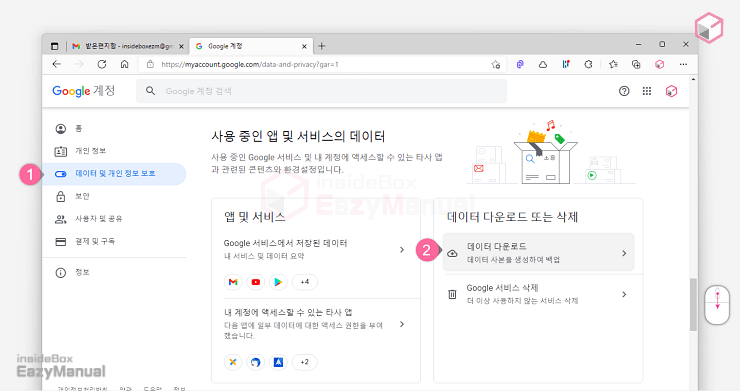Select 데이터 및 개인 정보 보호 sidebar item
The width and height of the screenshot is (740, 391).
point(114,174)
